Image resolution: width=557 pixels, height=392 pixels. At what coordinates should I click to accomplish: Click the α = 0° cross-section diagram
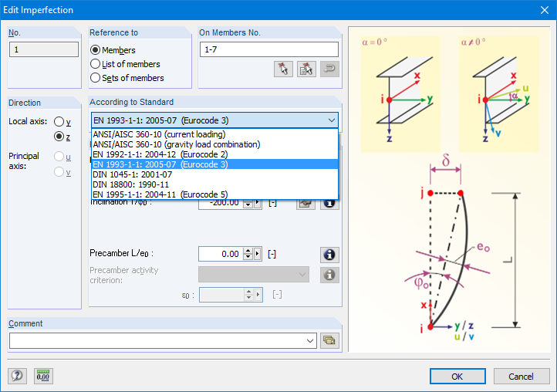coord(400,94)
